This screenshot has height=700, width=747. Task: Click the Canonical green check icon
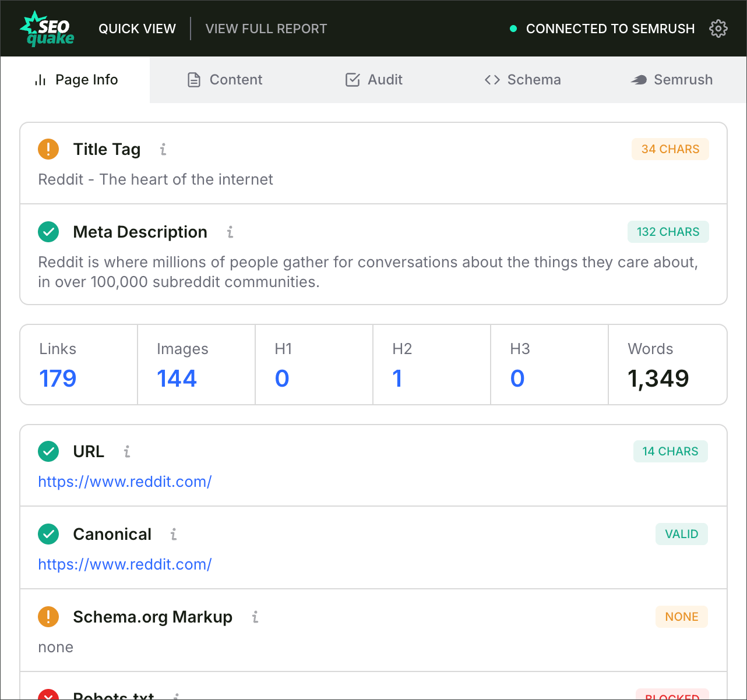(x=48, y=533)
